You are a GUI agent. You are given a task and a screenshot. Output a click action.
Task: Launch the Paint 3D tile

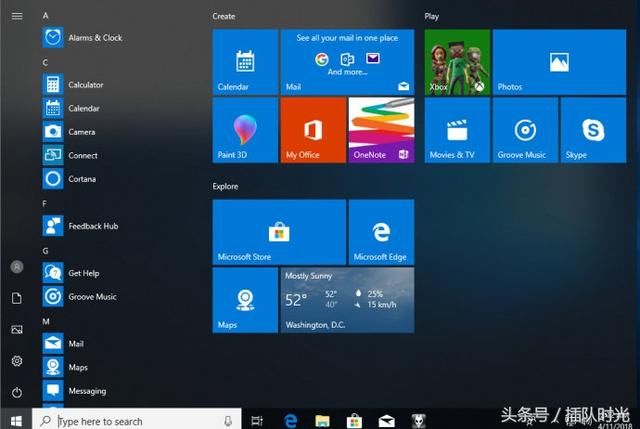pyautogui.click(x=245, y=130)
